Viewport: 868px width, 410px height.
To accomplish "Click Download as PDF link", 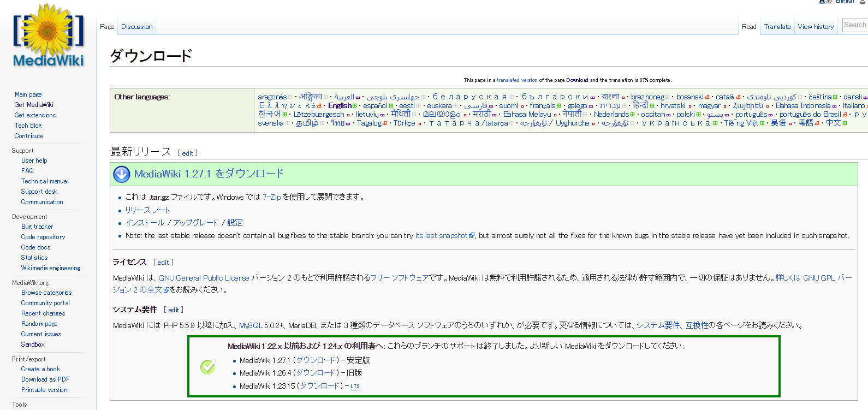I will click(45, 379).
